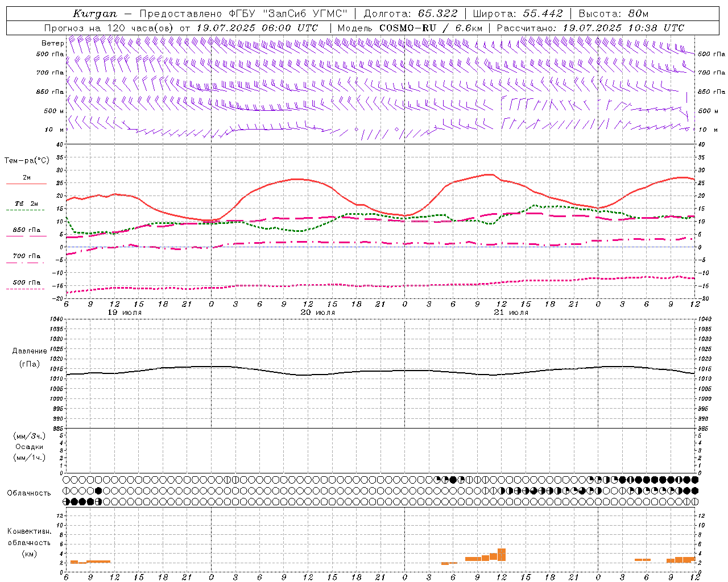
Task: Select the text "Предоставлено ФГБУ ЗапСиб УГМС"
Action: tap(243, 14)
